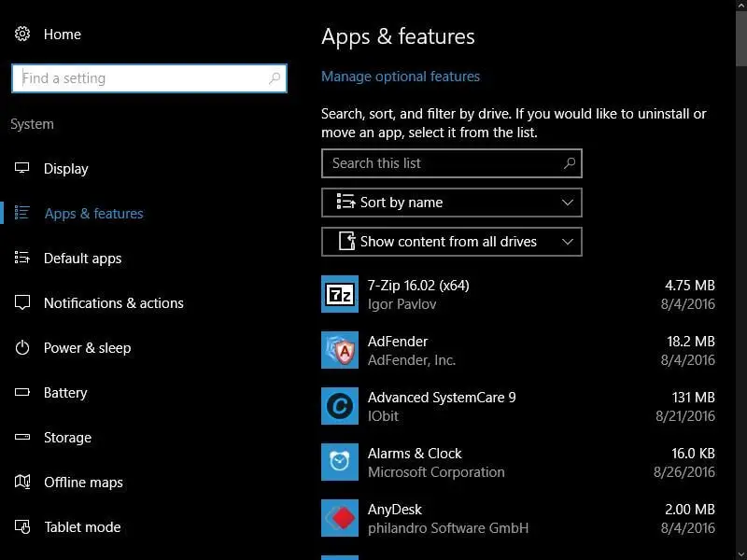Click the Alarms & Clock app icon
Screen dimensions: 747x560
[340, 462]
